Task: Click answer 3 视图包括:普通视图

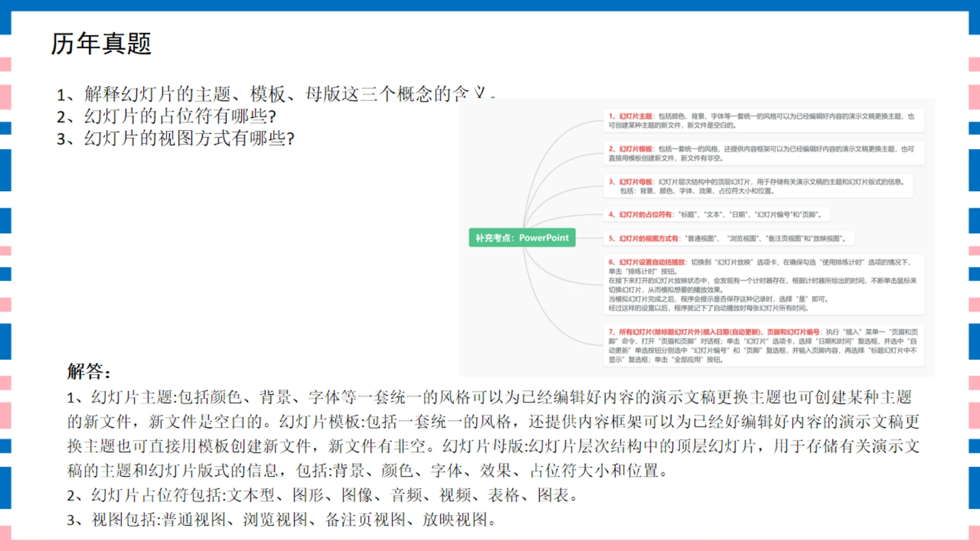Action: coord(282,519)
